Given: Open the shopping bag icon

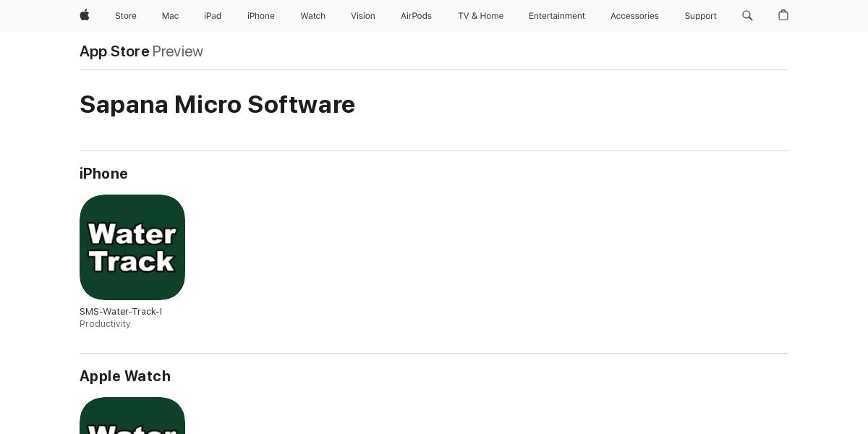Looking at the screenshot, I should [783, 15].
